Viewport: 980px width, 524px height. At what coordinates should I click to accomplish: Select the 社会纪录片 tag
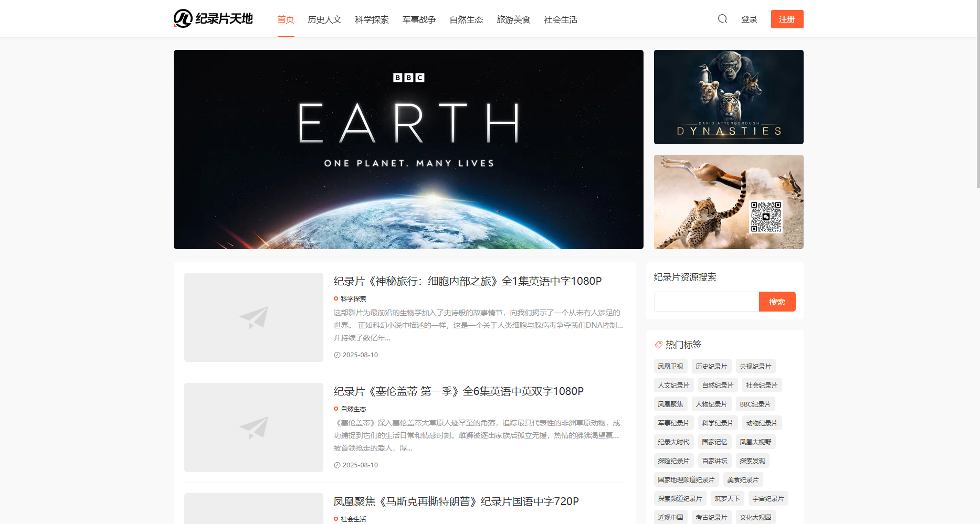click(762, 386)
